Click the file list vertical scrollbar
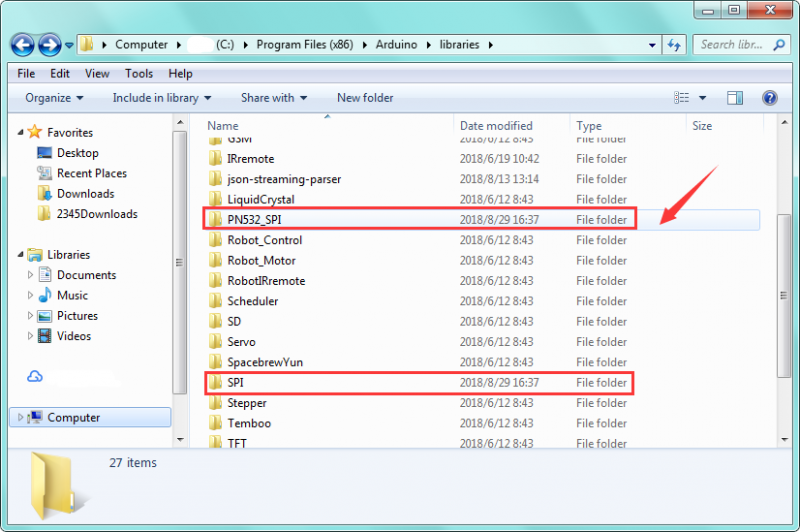 click(783, 300)
